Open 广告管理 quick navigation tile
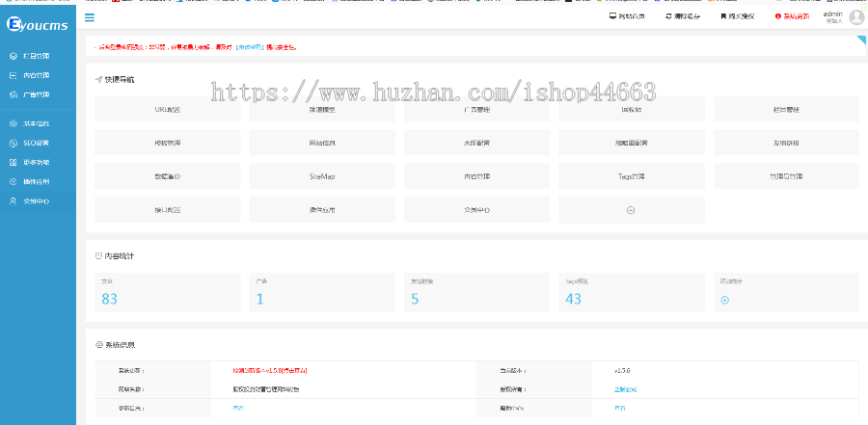 pos(476,110)
